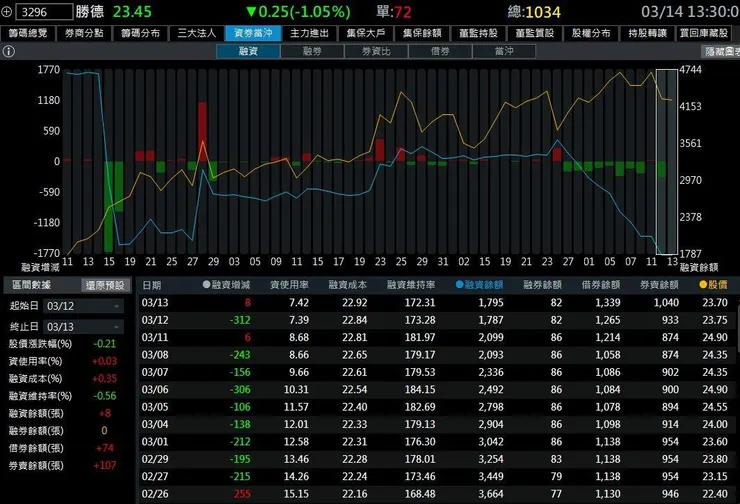Expand the 起始日 dropdown showing 03/12
Image resolution: width=740 pixels, height=504 pixels.
(x=84, y=306)
